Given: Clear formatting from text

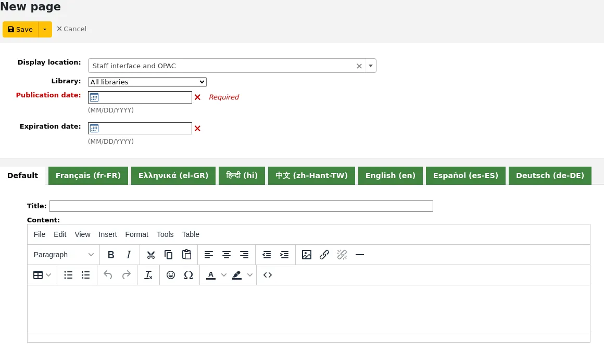Looking at the screenshot, I should [148, 275].
